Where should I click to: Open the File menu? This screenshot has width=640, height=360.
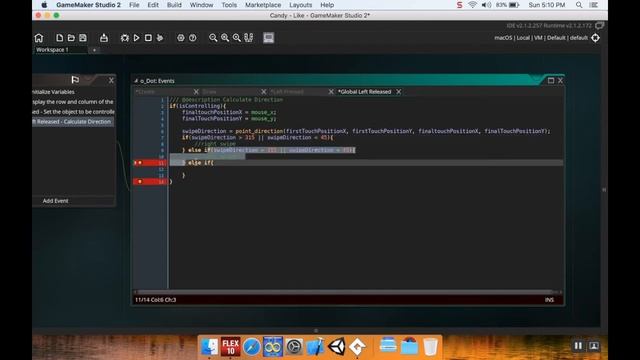coord(134,5)
